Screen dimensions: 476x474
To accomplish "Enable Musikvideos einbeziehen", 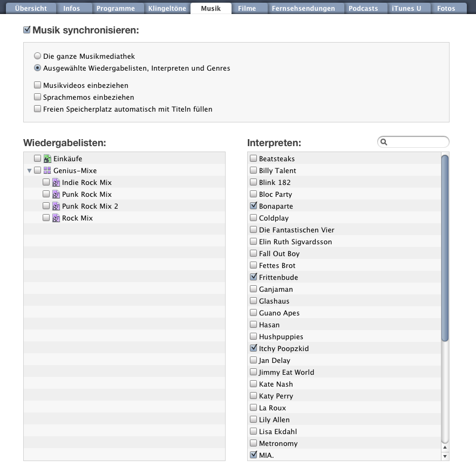I will click(x=37, y=85).
